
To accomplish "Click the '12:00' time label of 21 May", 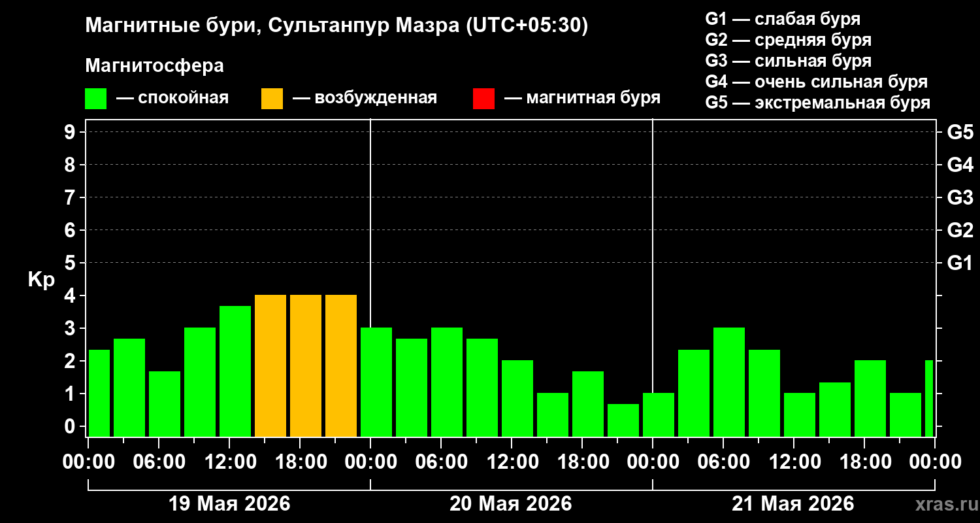I will [x=794, y=462].
